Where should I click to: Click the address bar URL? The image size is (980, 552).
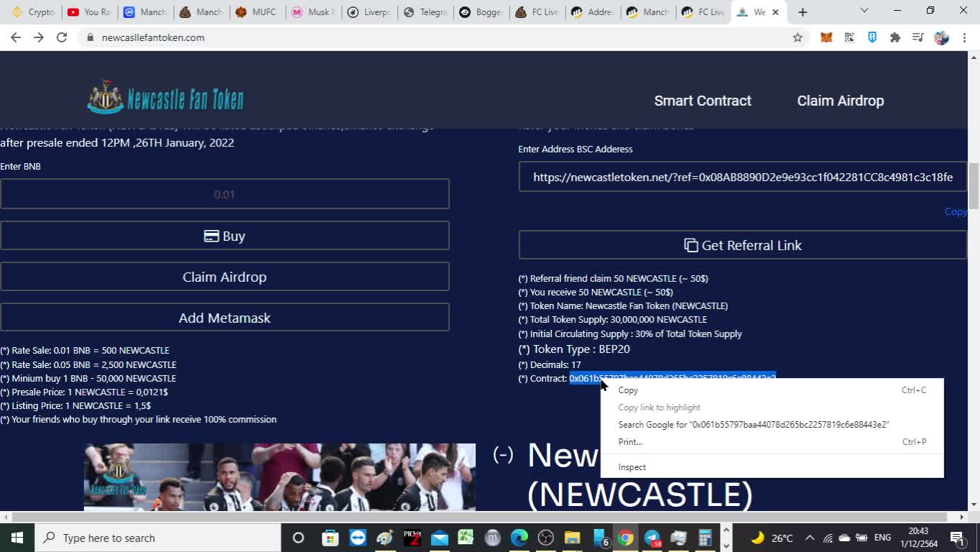click(x=153, y=37)
